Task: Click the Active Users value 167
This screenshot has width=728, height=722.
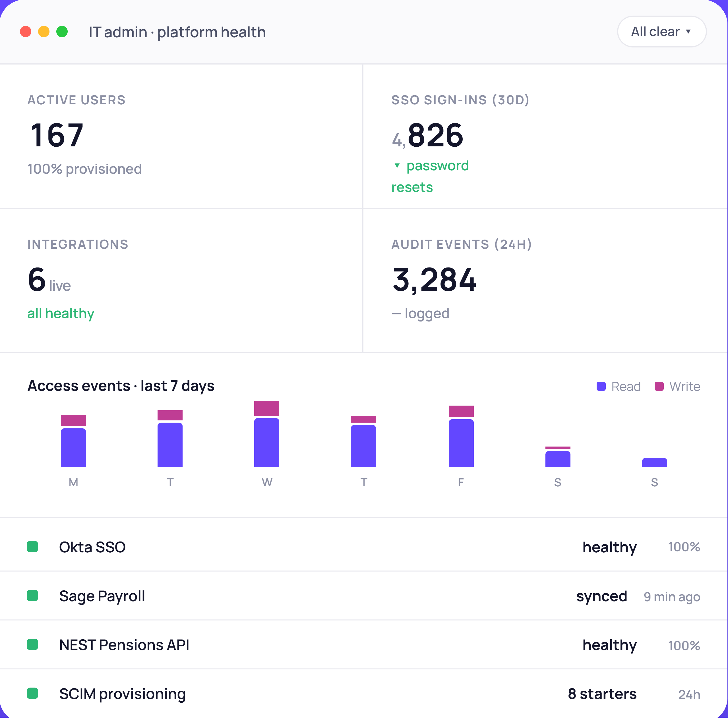Action: tap(57, 135)
